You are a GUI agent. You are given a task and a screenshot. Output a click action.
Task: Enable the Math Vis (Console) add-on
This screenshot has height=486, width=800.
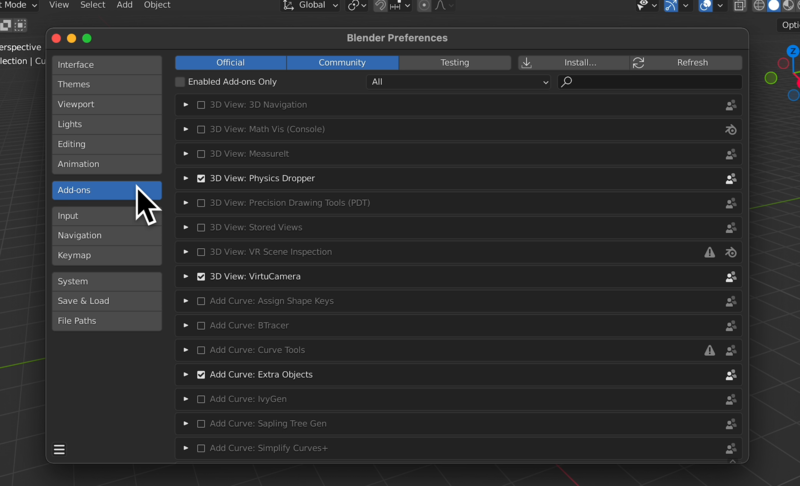(x=201, y=130)
